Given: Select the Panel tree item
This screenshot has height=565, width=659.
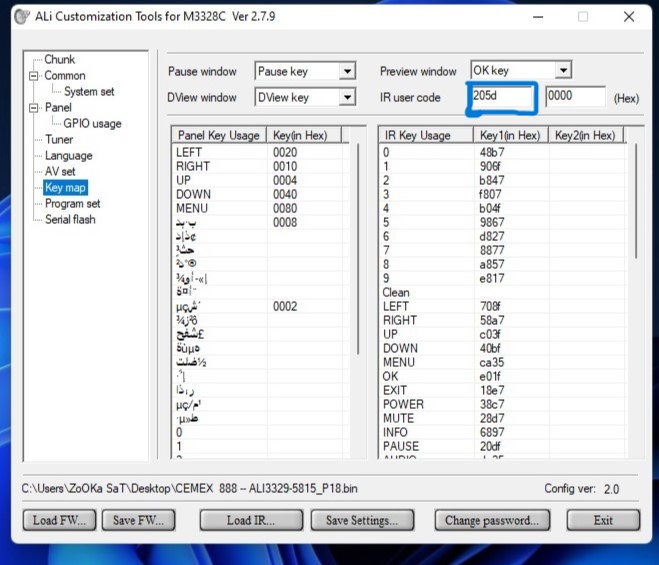Looking at the screenshot, I should (58, 108).
